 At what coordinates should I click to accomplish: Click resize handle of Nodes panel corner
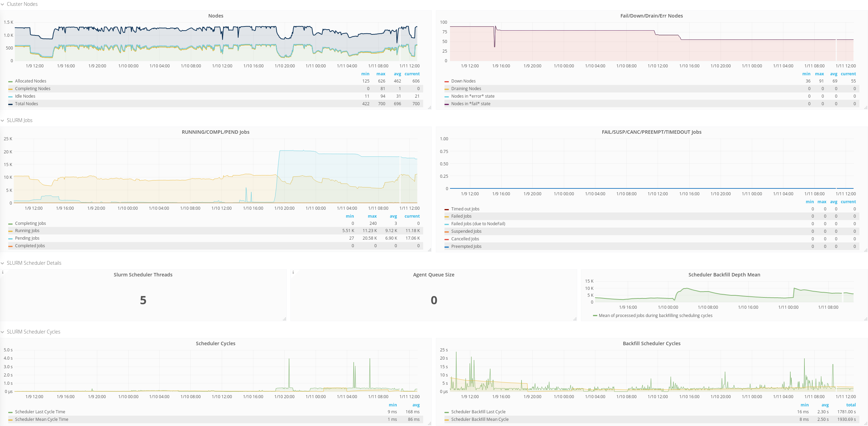click(x=429, y=108)
